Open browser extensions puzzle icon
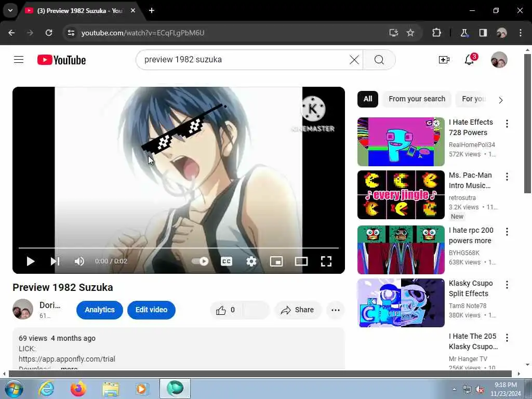Screen dimensions: 532x399 [436, 33]
